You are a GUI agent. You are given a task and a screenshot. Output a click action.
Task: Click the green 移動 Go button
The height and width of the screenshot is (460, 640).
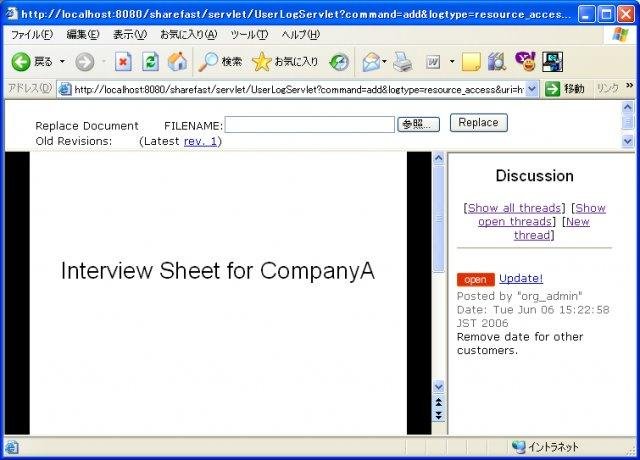tap(564, 89)
